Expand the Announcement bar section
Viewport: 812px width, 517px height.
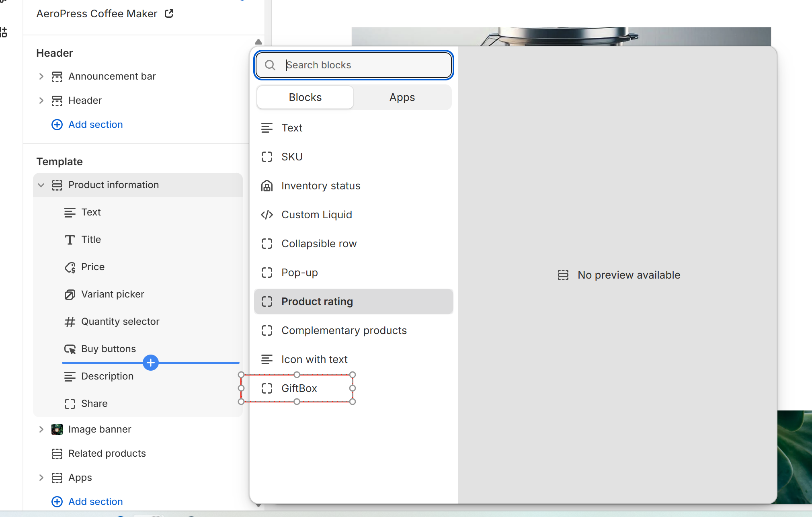coord(41,76)
